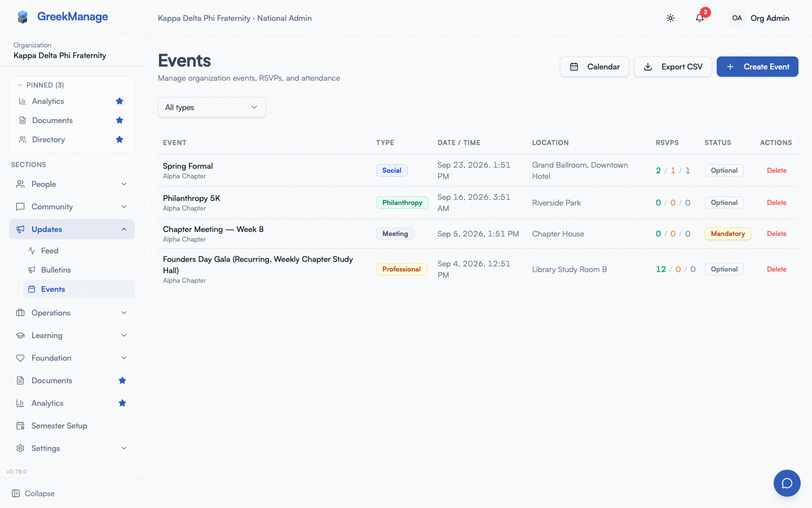Image resolution: width=812 pixels, height=508 pixels.
Task: Select Events in the sidebar
Action: (x=79, y=289)
